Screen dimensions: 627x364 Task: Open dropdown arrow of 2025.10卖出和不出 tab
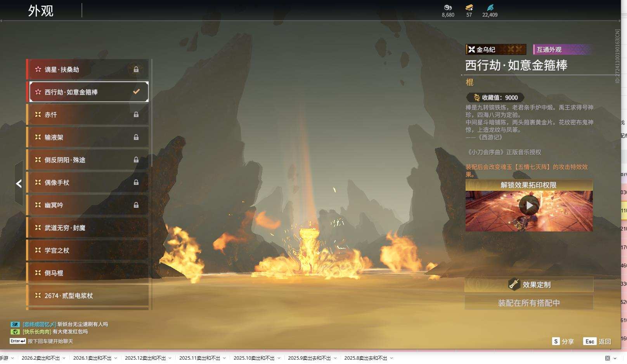(279, 358)
